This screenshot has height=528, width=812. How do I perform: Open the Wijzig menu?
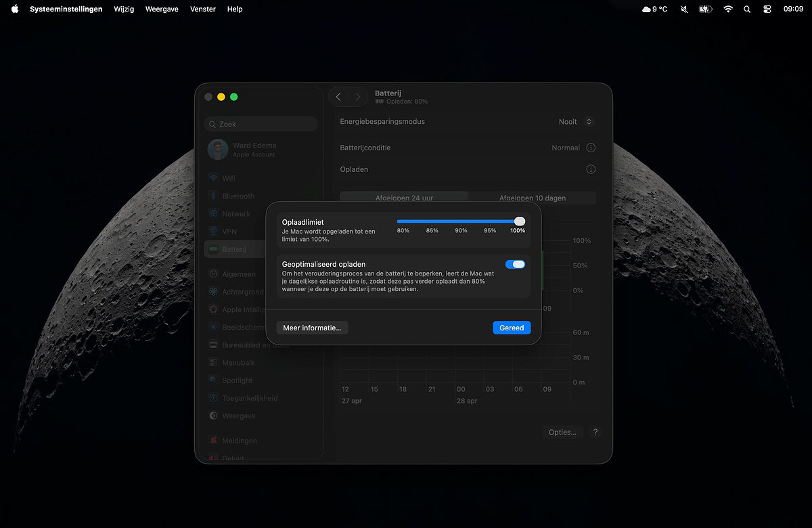point(124,9)
